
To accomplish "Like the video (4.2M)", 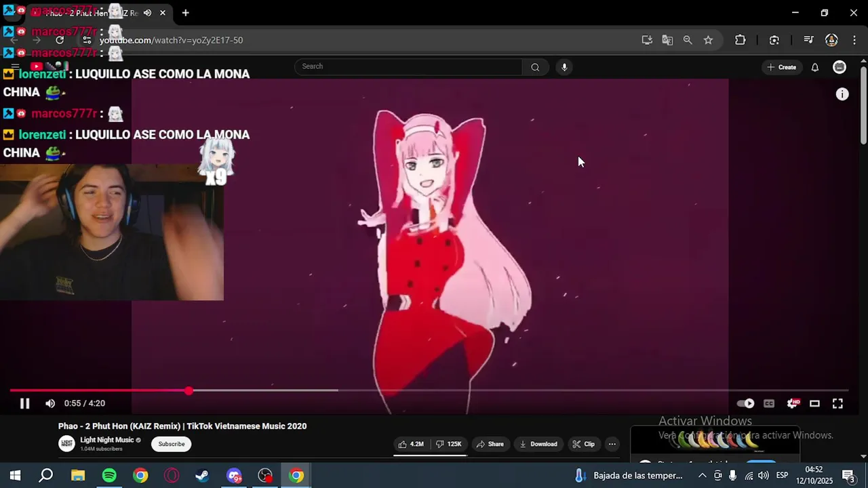I will (411, 444).
